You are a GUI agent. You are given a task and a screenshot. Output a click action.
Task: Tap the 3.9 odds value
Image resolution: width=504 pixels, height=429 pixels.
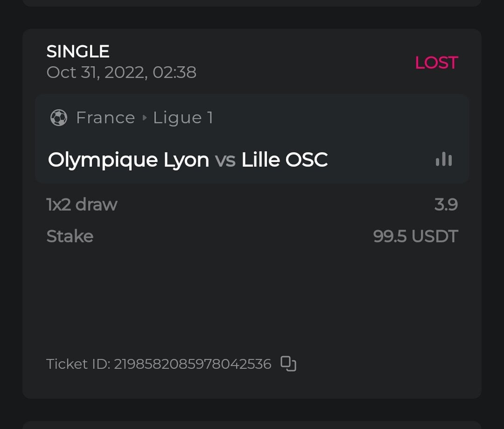[x=446, y=204]
